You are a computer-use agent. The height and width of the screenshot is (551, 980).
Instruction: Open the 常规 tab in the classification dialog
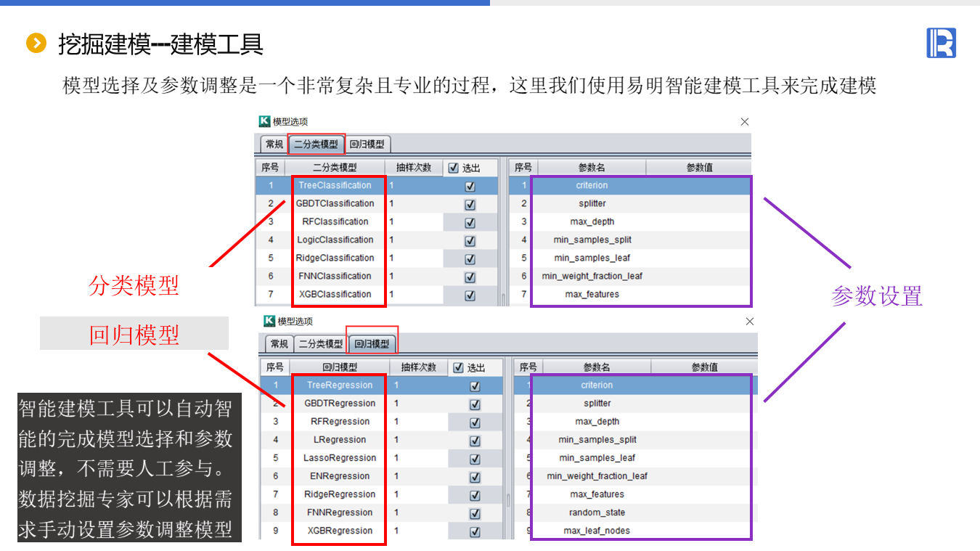tap(274, 144)
